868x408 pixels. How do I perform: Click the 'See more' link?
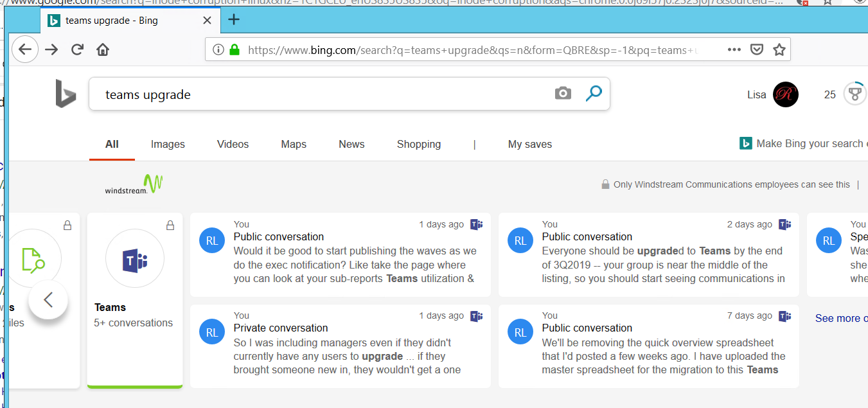tap(841, 318)
